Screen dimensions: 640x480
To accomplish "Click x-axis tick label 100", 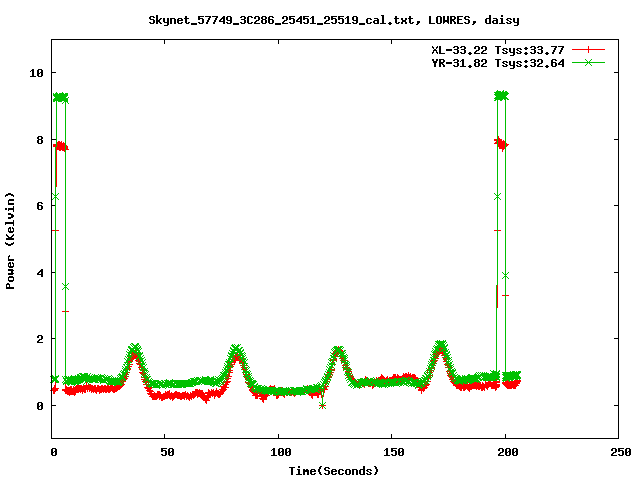I will pos(281,452).
